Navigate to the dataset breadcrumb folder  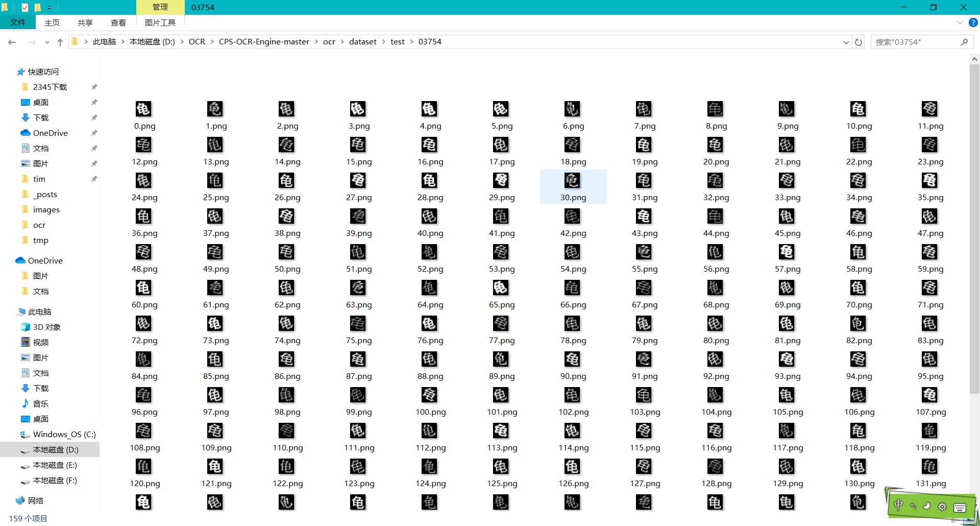click(x=362, y=42)
